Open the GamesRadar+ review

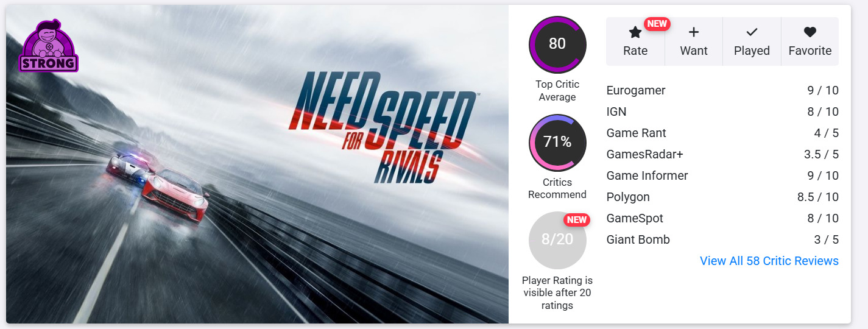645,155
